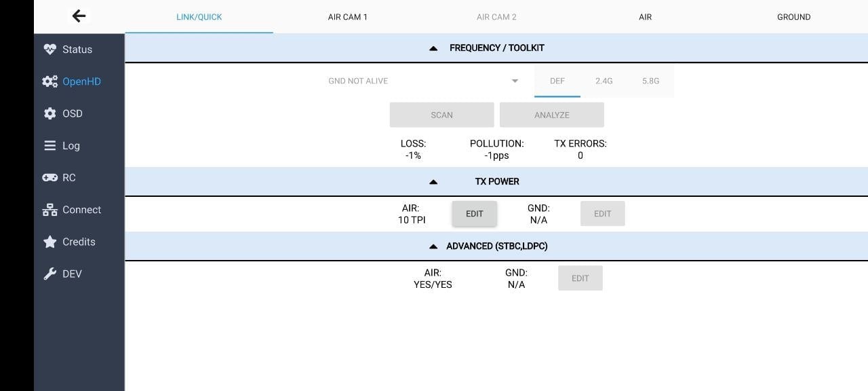Image resolution: width=868 pixels, height=391 pixels.
Task: Open Status via the heartbeat icon
Action: [50, 50]
